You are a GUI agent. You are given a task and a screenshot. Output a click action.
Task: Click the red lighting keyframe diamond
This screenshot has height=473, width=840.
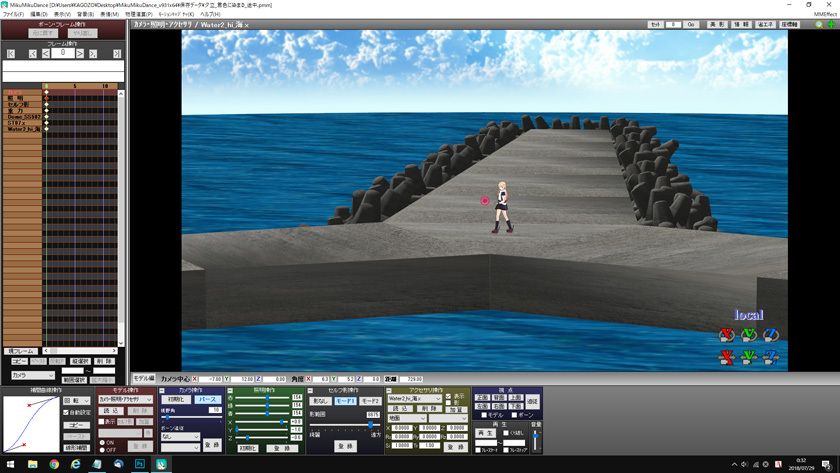[x=47, y=99]
